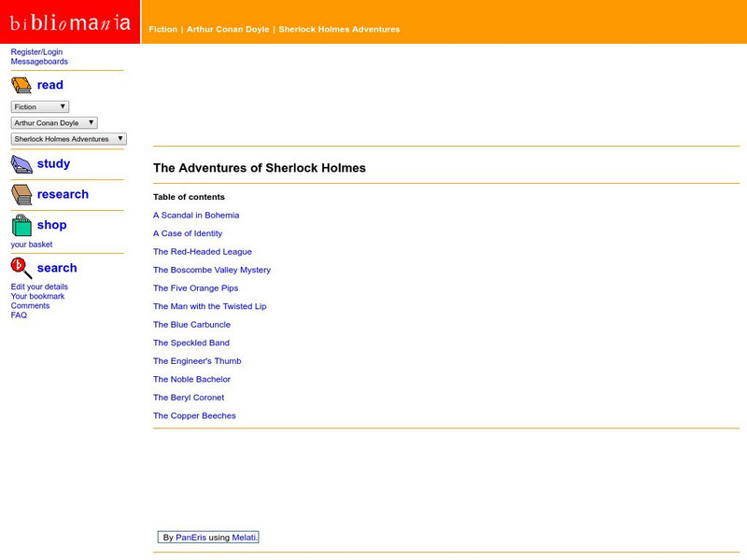747x560 pixels.
Task: Click the orange book read icon
Action: (21, 85)
